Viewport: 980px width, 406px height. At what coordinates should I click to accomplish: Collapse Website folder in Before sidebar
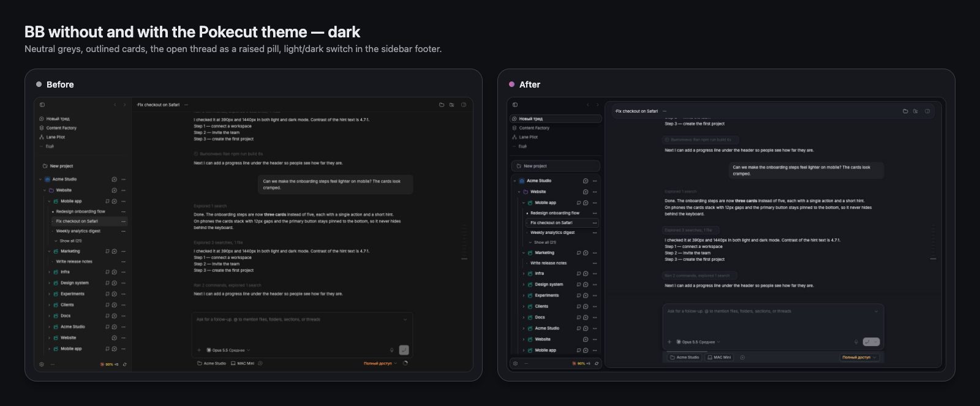point(45,190)
